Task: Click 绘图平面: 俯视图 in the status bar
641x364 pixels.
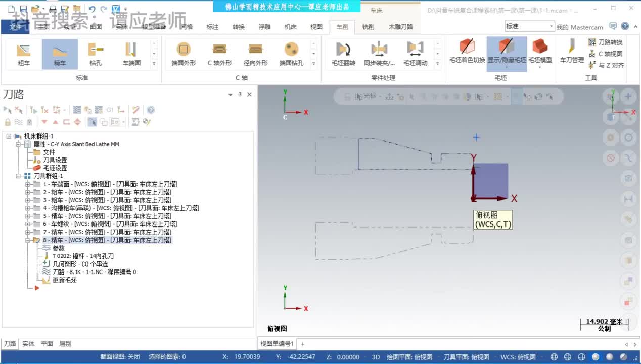Action: click(x=409, y=357)
